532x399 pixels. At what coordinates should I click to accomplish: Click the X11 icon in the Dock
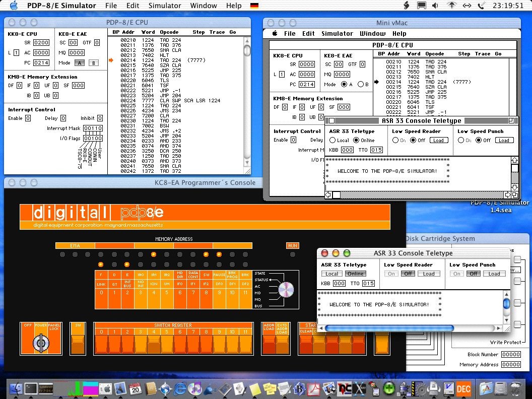click(359, 389)
